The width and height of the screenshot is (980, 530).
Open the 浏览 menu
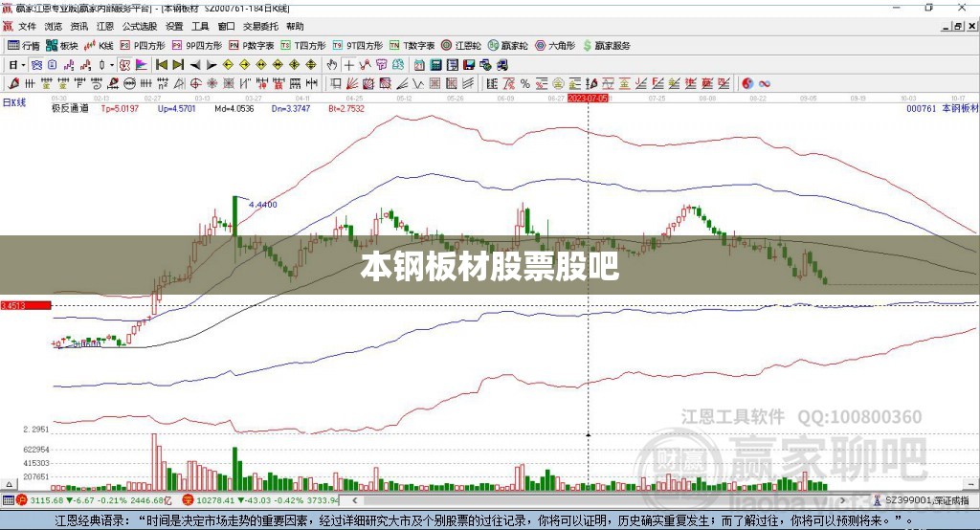click(x=54, y=26)
